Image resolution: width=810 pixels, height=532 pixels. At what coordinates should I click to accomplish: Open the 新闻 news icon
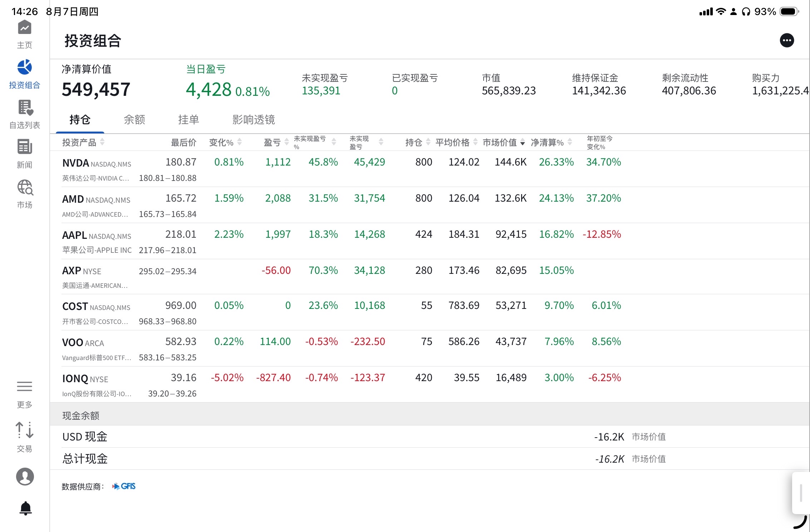point(25,147)
